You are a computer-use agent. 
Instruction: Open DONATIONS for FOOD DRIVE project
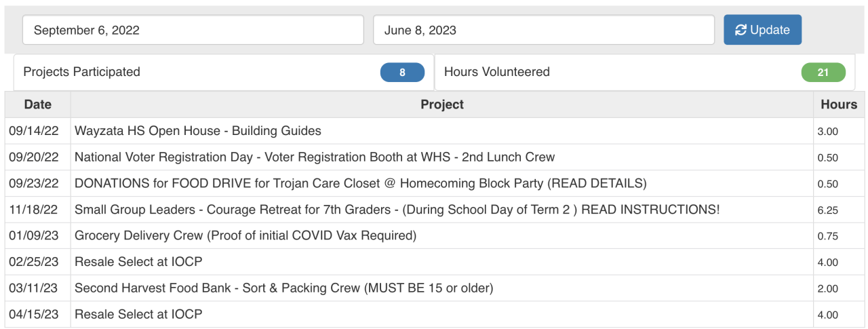pos(360,183)
